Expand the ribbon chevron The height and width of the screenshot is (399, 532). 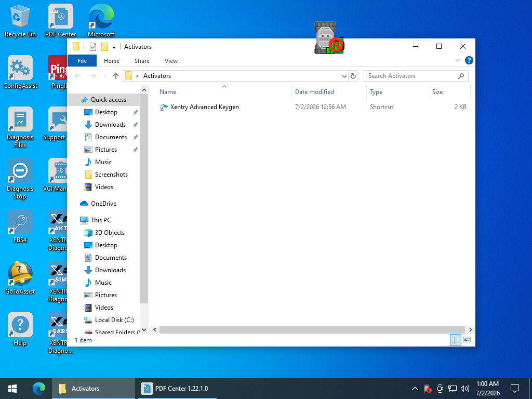457,60
